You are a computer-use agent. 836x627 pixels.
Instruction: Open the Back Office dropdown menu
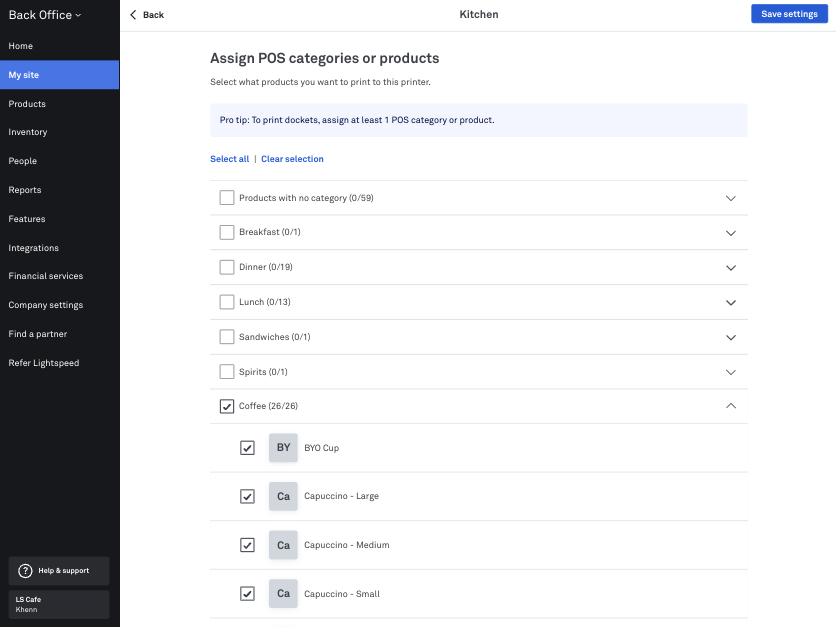click(45, 15)
